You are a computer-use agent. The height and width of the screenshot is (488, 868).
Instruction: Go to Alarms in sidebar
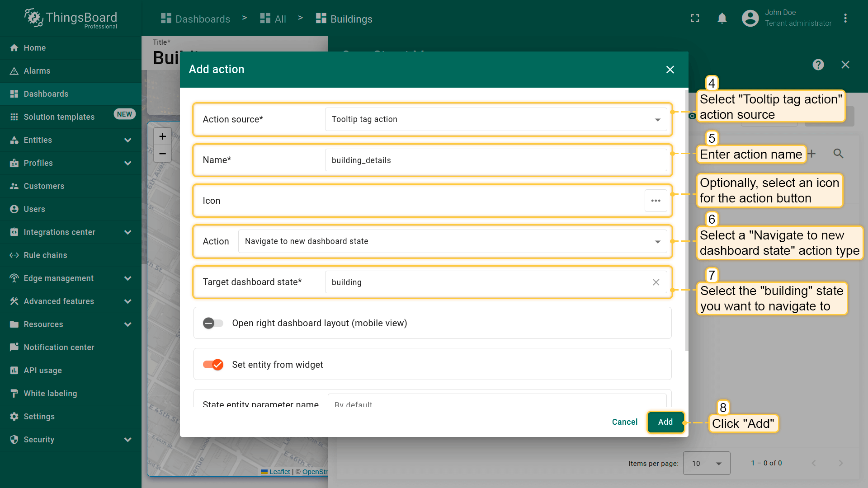(37, 71)
